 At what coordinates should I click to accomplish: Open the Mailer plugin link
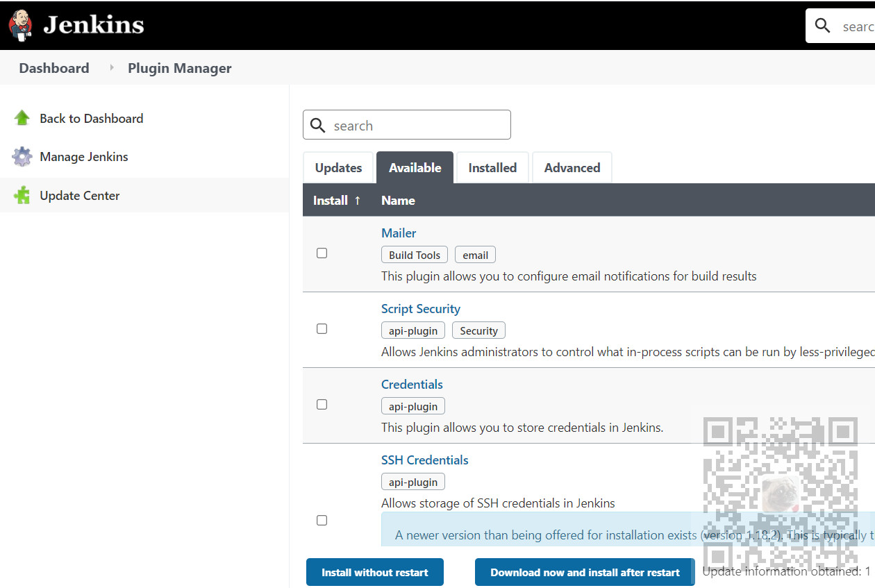tap(399, 233)
